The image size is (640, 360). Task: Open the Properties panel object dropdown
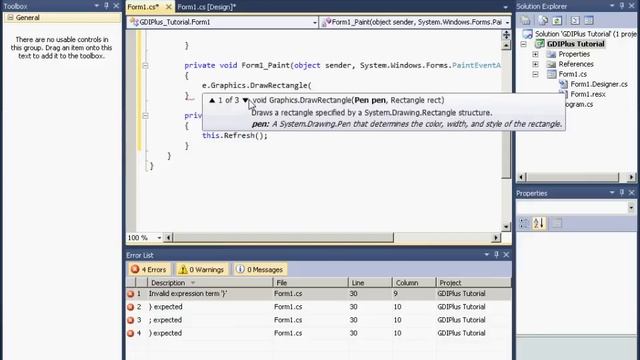point(631,208)
